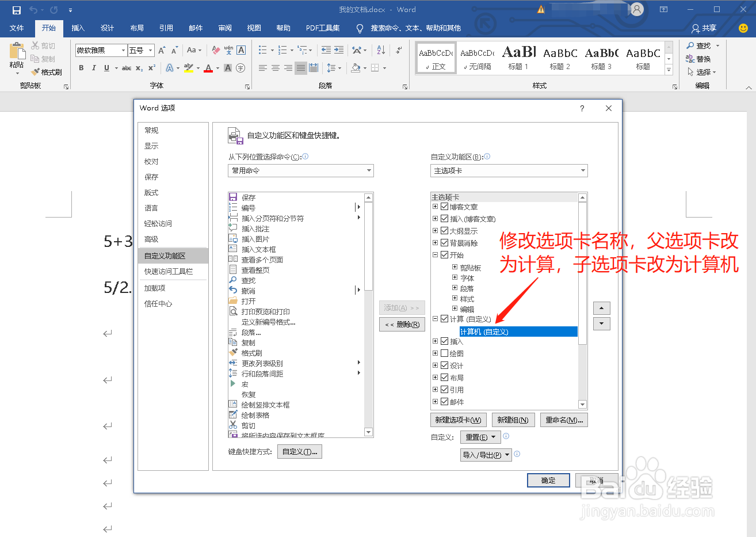756x537 pixels.
Task: Switch to the 审阅 ribbon tab
Action: click(224, 28)
